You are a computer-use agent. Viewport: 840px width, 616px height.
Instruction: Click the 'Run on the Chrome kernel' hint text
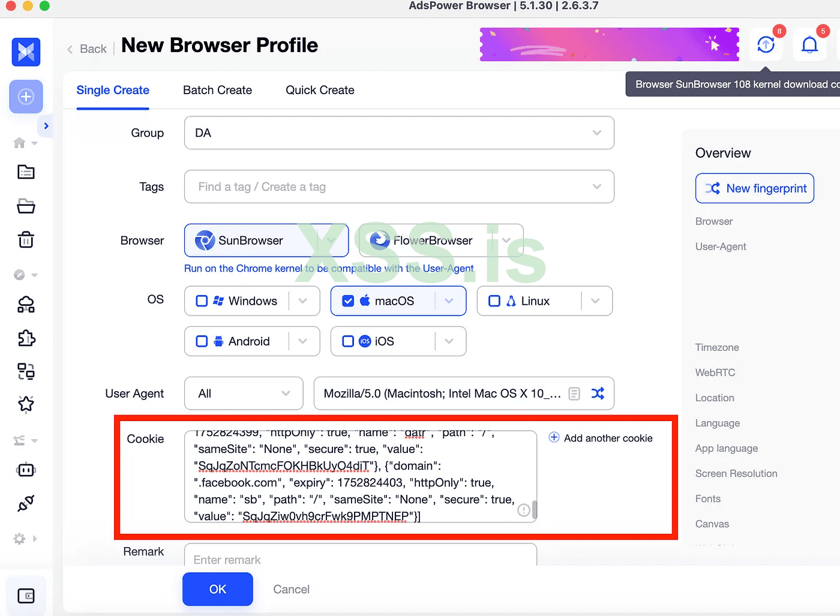329,268
